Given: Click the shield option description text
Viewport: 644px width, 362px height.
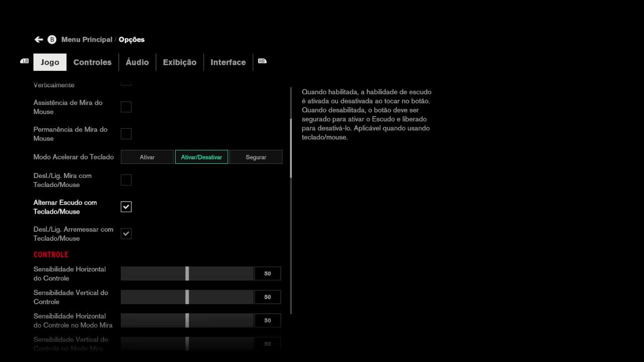Looking at the screenshot, I should [x=366, y=115].
